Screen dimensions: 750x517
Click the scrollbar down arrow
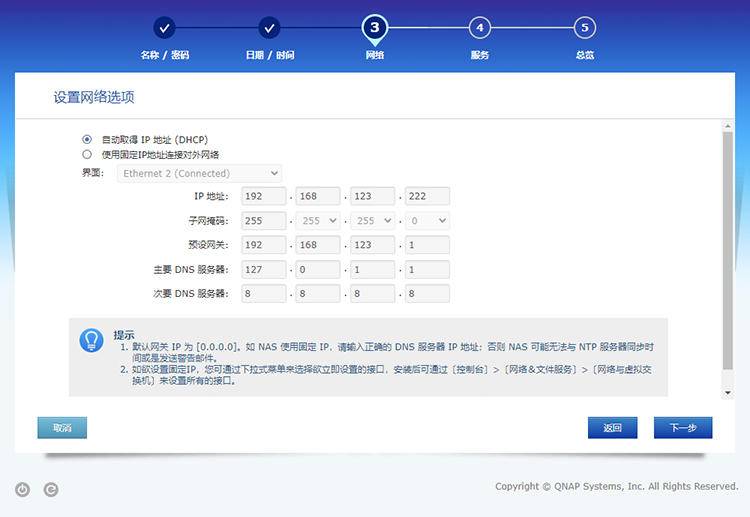coord(728,393)
